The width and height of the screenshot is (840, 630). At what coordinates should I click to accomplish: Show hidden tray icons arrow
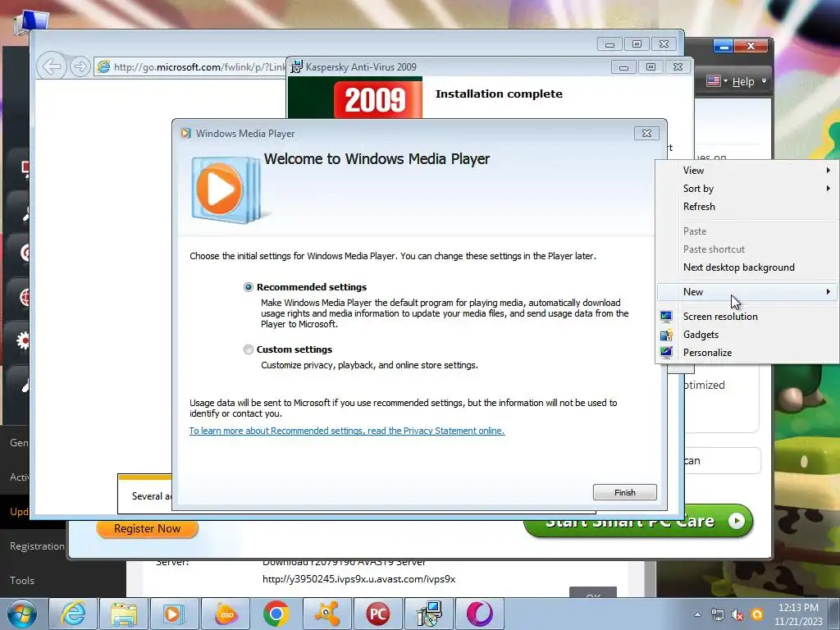tap(697, 615)
